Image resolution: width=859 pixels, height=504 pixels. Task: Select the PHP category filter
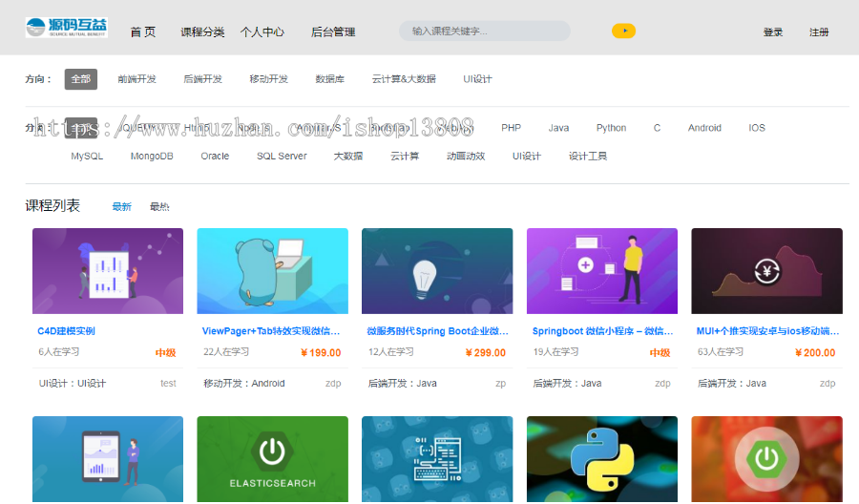[x=512, y=128]
